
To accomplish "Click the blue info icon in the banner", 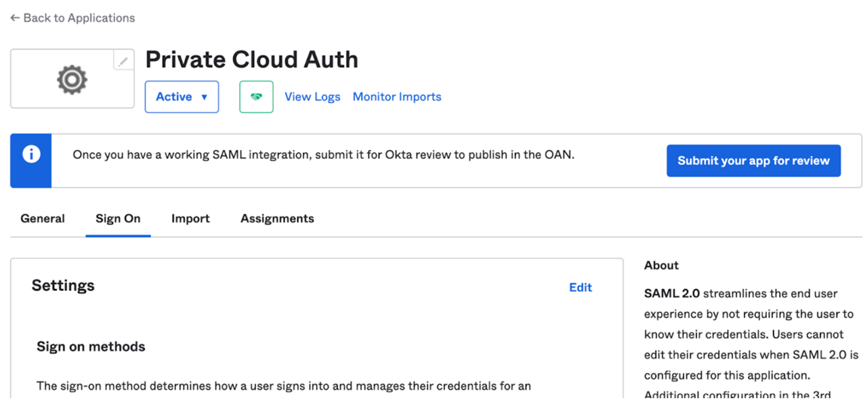I will pos(31,154).
